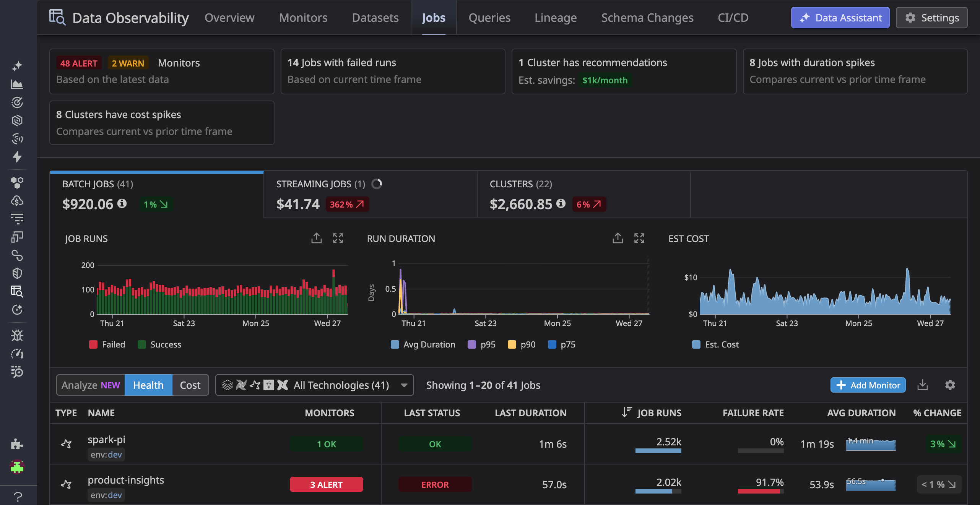Viewport: 980px width, 505px height.
Task: Click the chain link sidebar icon
Action: tap(17, 255)
